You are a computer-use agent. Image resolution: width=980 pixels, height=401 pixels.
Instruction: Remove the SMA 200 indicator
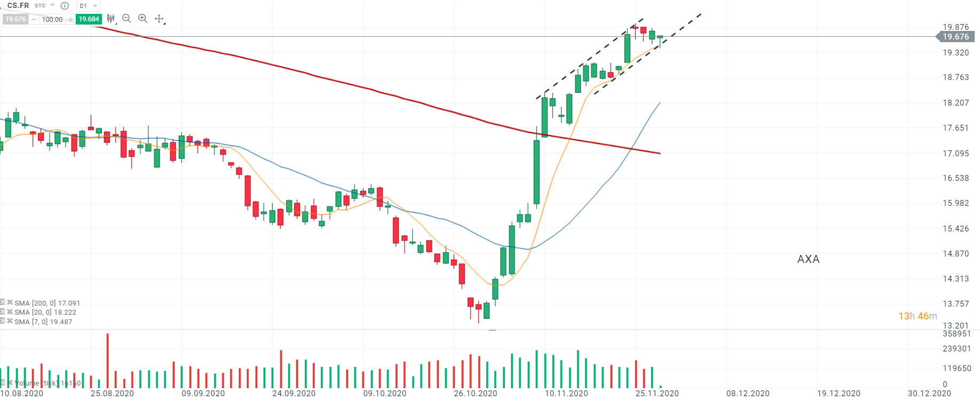(x=10, y=302)
